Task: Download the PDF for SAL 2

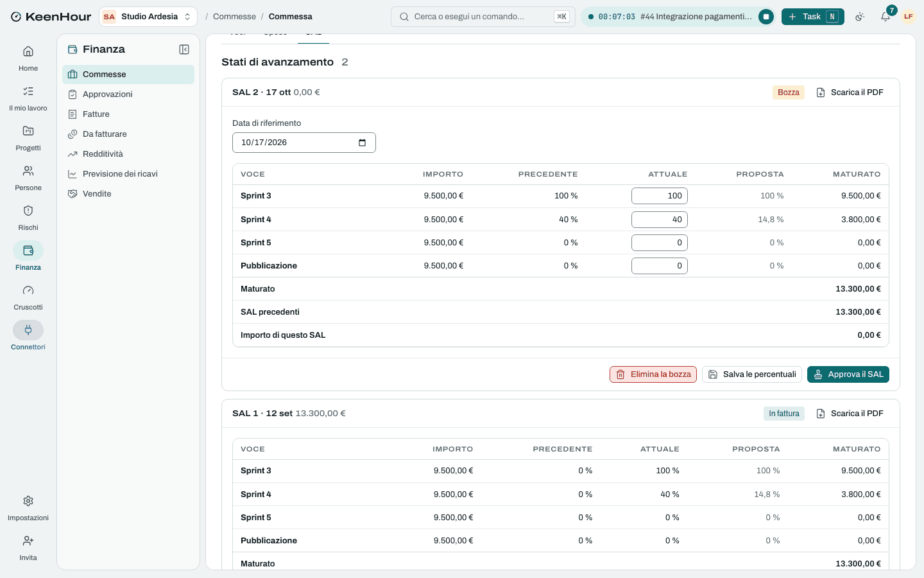Action: (850, 92)
